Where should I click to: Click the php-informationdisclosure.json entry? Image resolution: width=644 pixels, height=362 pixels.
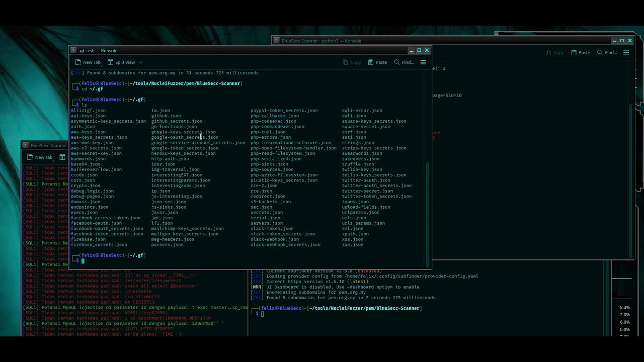tap(291, 143)
